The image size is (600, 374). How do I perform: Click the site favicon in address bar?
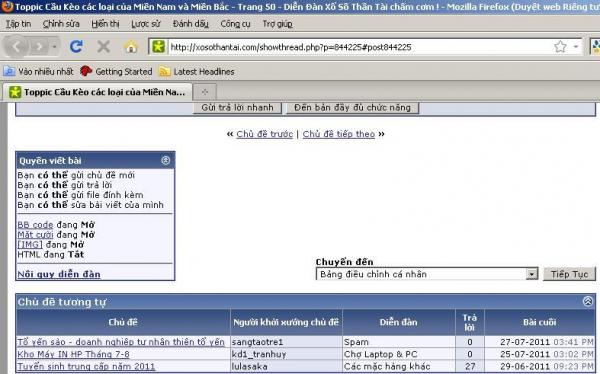pos(158,47)
